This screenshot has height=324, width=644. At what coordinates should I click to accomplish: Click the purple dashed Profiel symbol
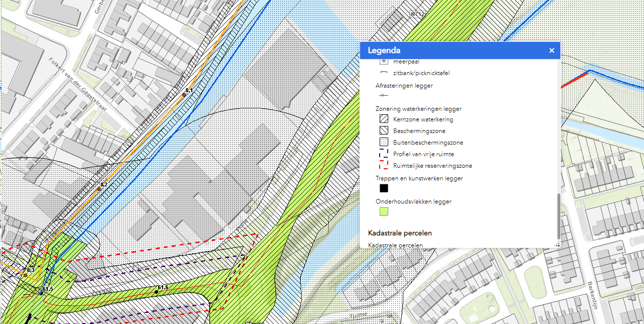[x=384, y=154]
